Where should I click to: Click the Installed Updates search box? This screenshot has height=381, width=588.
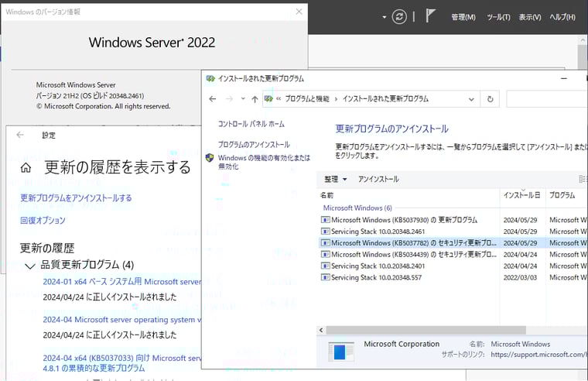[547, 99]
